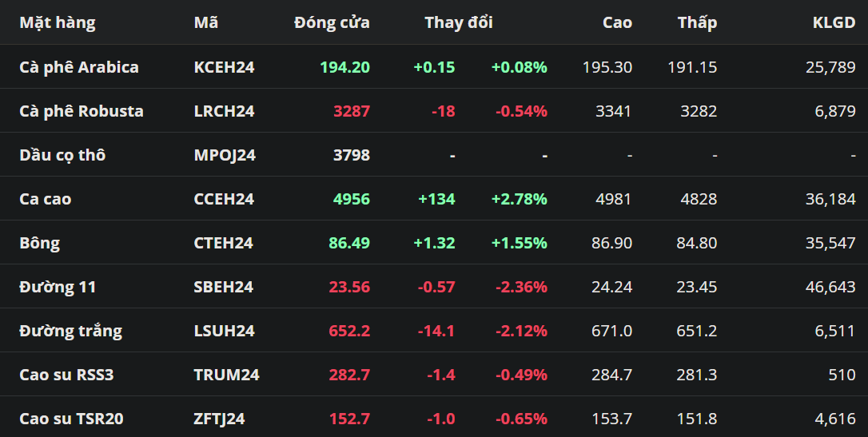The width and height of the screenshot is (868, 437).
Task: Click the 'Dầu cọ thô' commodity name
Action: (x=62, y=155)
